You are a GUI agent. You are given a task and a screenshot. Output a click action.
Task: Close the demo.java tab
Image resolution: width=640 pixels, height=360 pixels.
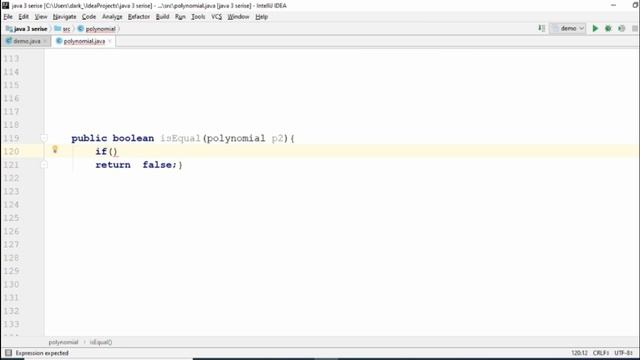click(x=45, y=41)
